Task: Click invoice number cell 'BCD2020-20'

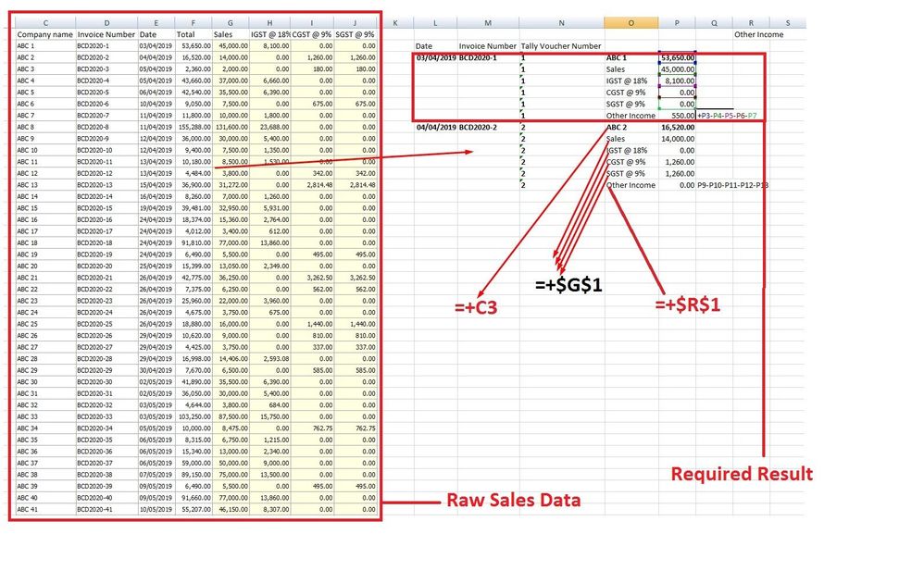Action: click(106, 267)
